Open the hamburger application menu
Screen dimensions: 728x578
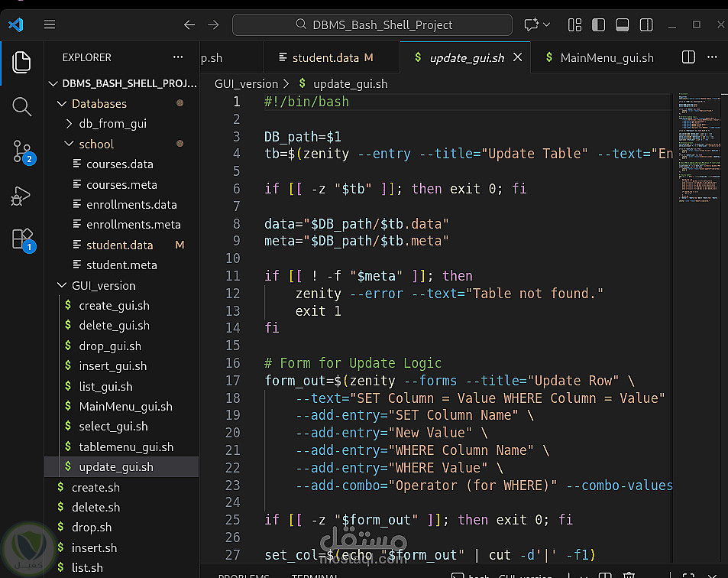[50, 24]
